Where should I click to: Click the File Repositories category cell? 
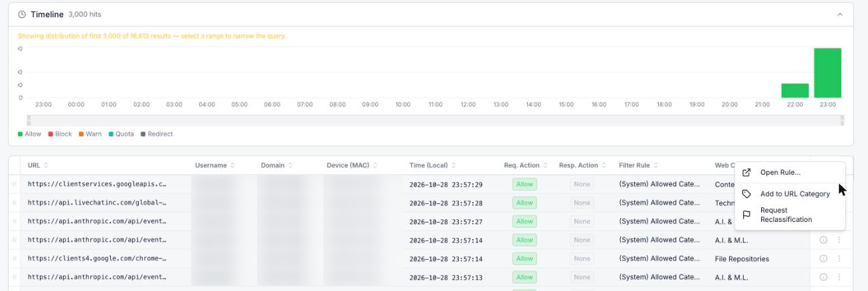pos(742,258)
